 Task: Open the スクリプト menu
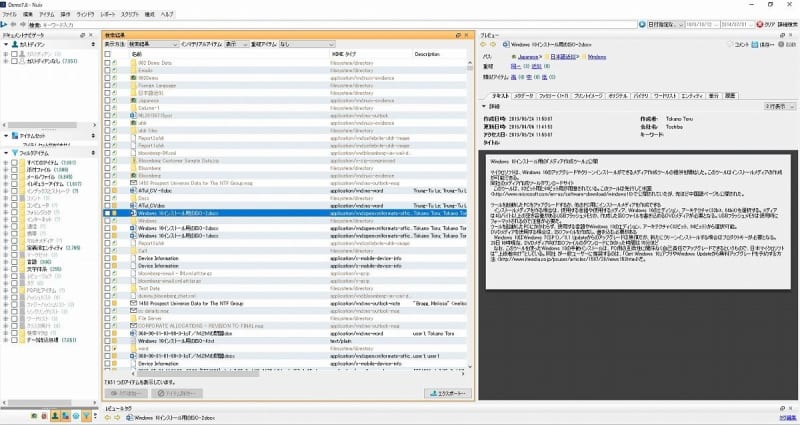click(x=130, y=14)
